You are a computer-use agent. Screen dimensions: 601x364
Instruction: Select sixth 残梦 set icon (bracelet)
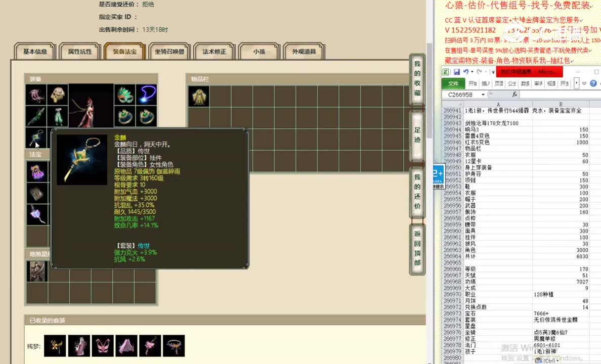coord(174,346)
